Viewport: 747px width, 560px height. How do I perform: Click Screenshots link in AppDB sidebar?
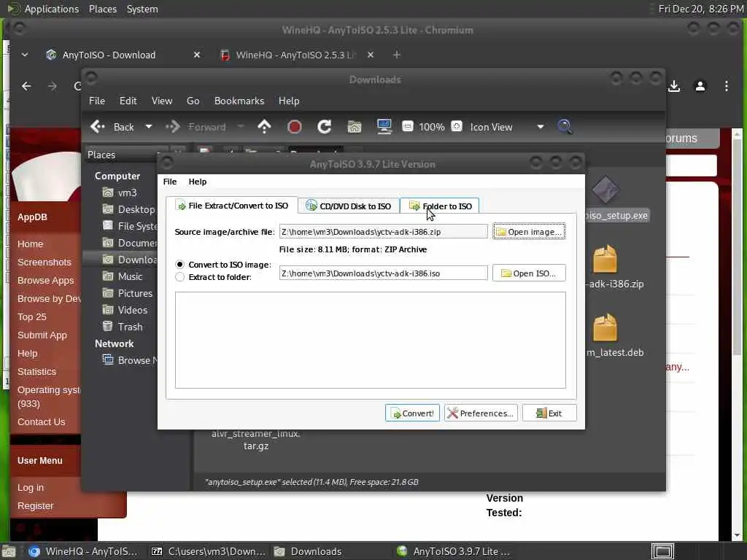pyautogui.click(x=44, y=262)
